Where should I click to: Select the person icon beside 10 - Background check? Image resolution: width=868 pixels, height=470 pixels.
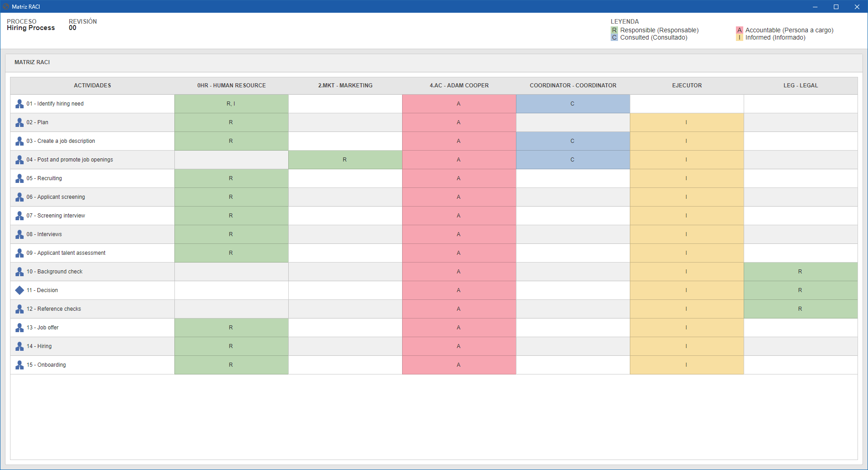20,272
